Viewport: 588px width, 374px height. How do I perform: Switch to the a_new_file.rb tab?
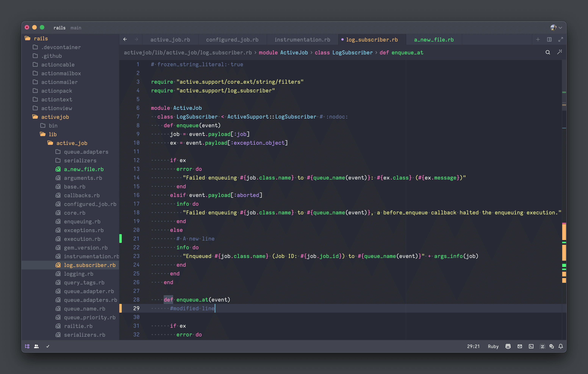434,40
